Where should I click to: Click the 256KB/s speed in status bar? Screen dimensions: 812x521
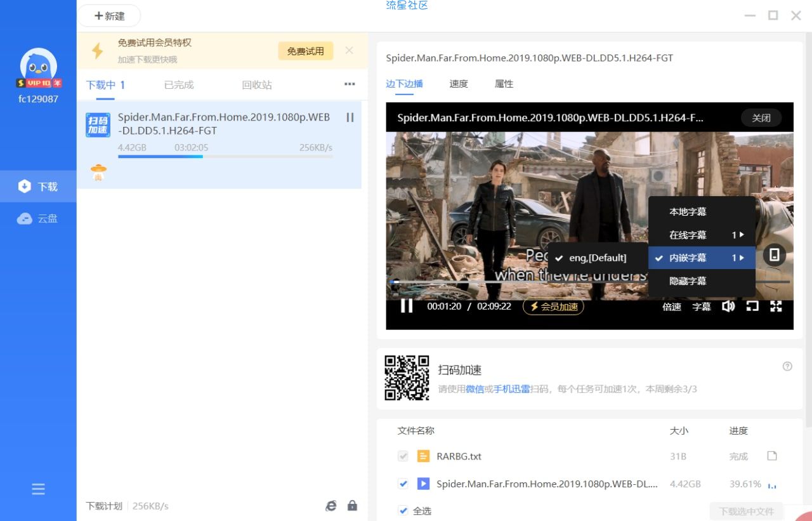(x=150, y=506)
